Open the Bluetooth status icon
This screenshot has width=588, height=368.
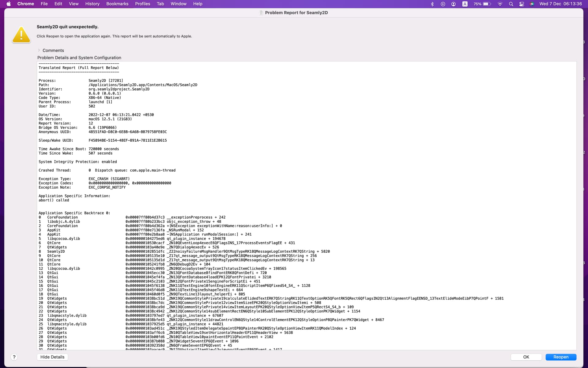tap(432, 4)
